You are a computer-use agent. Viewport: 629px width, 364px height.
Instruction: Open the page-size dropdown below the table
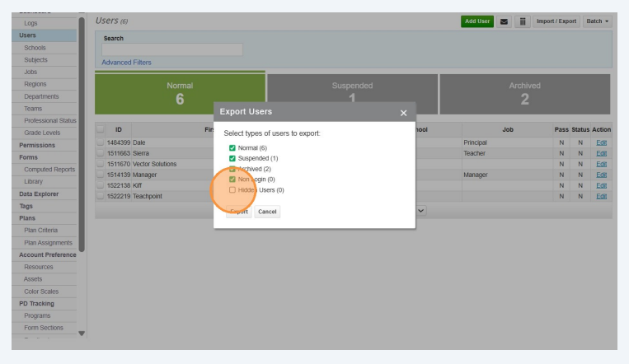click(x=420, y=211)
